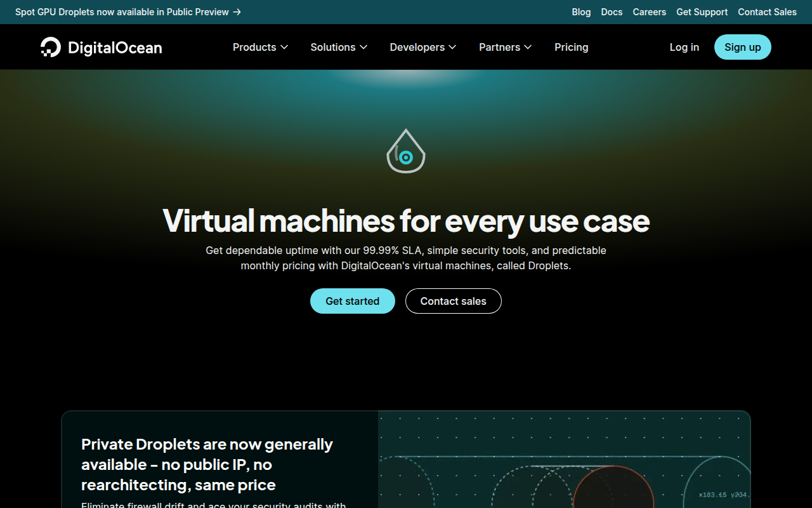Screen dimensions: 812x508
Task: Click the DigitalOcean wordmark text
Action: click(115, 48)
